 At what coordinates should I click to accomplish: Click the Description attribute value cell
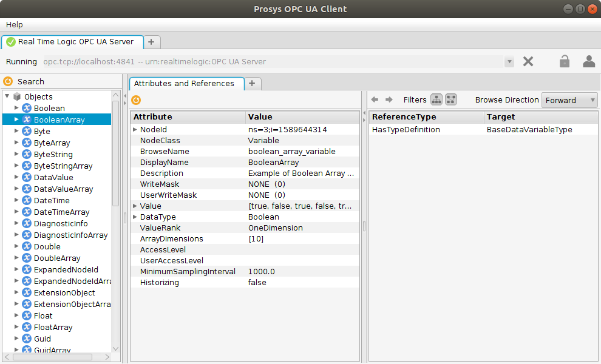click(x=302, y=173)
